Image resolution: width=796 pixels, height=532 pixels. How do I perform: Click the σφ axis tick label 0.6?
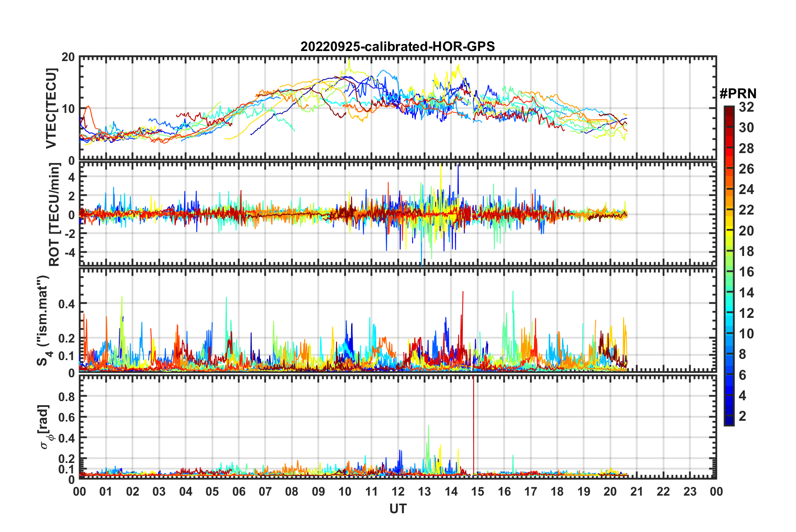point(67,417)
